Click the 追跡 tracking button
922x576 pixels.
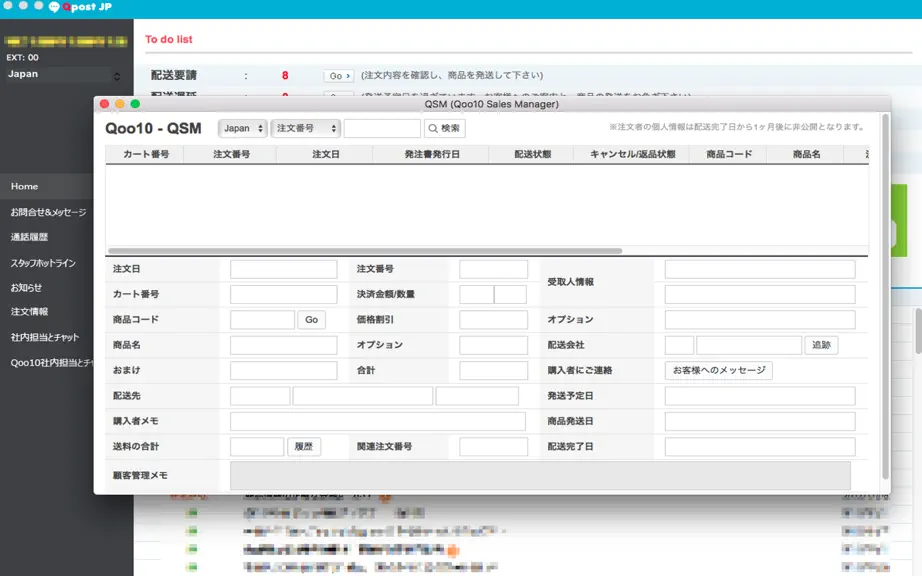821,345
